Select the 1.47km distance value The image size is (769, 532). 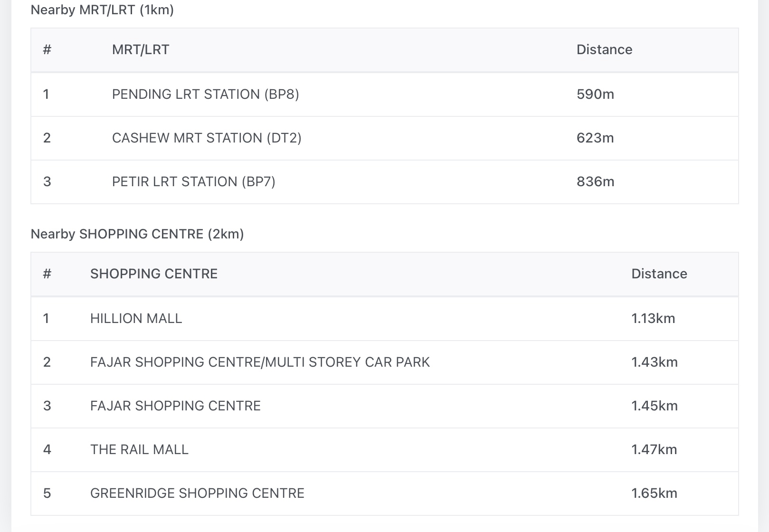[x=654, y=449]
